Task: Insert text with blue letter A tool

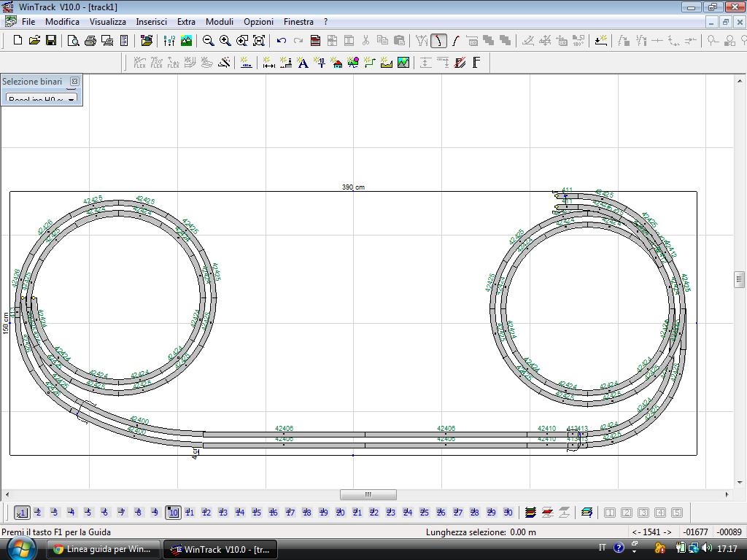Action: [x=303, y=63]
